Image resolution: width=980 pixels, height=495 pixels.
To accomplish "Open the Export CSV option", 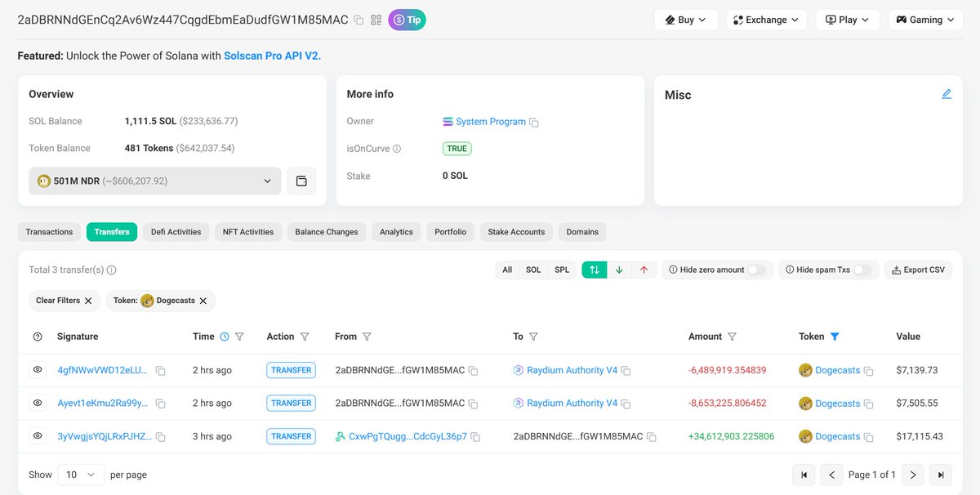I will pos(918,270).
